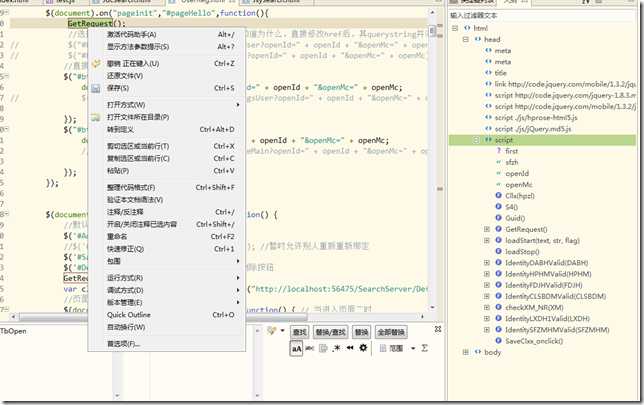Click the 全部替换 replace all button
Screen dimensions: 644x405
click(391, 332)
